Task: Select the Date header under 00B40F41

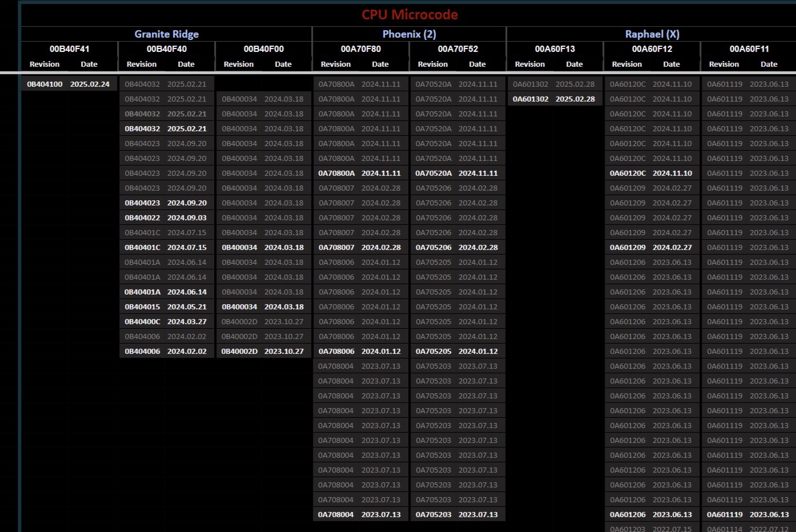Action: click(x=89, y=65)
